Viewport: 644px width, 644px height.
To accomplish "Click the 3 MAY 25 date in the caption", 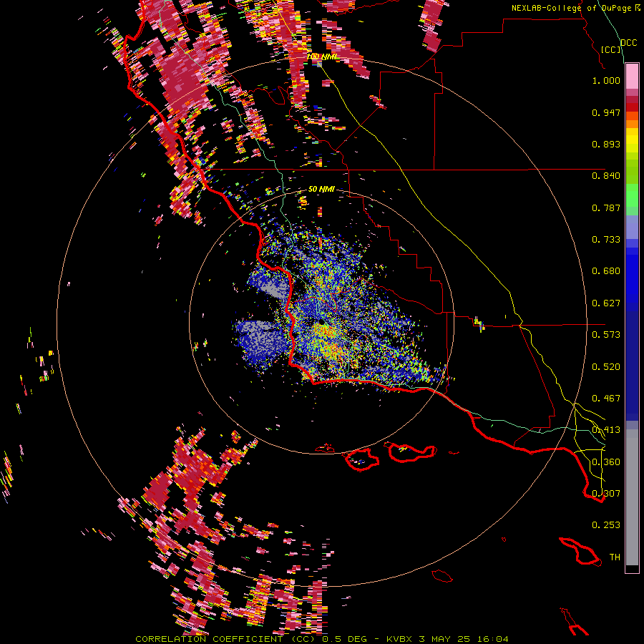I will tap(445, 639).
